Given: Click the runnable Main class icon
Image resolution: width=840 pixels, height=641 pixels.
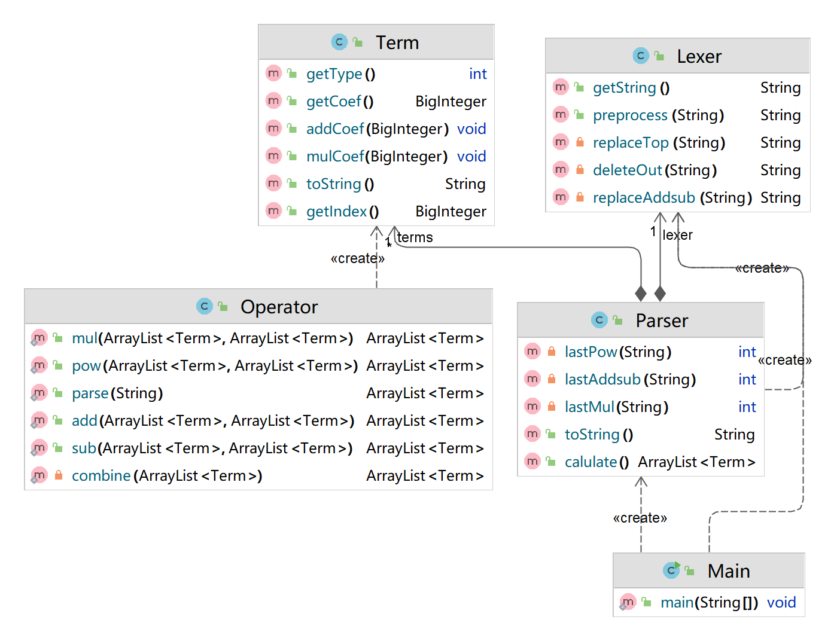Looking at the screenshot, I should click(671, 570).
